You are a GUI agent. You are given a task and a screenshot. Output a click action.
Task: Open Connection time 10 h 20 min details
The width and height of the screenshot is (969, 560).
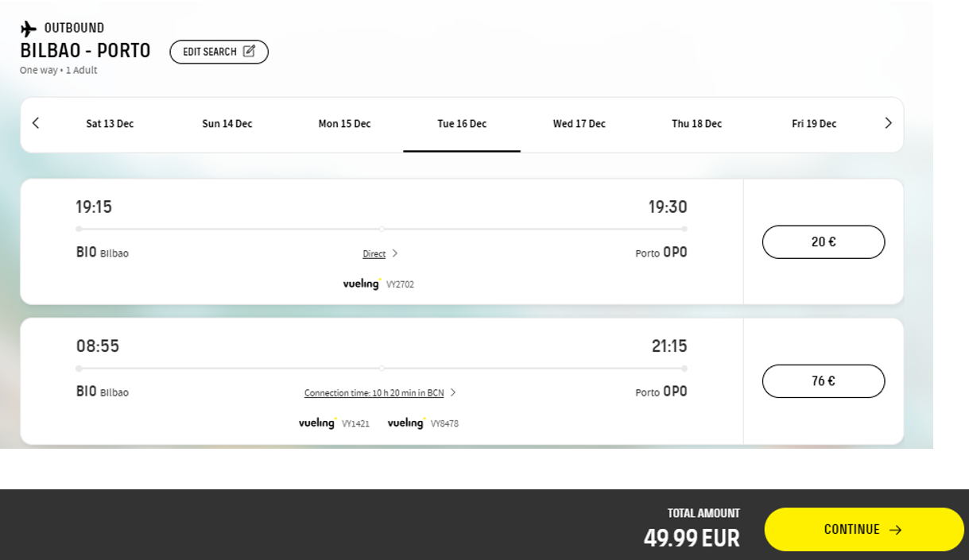(374, 393)
